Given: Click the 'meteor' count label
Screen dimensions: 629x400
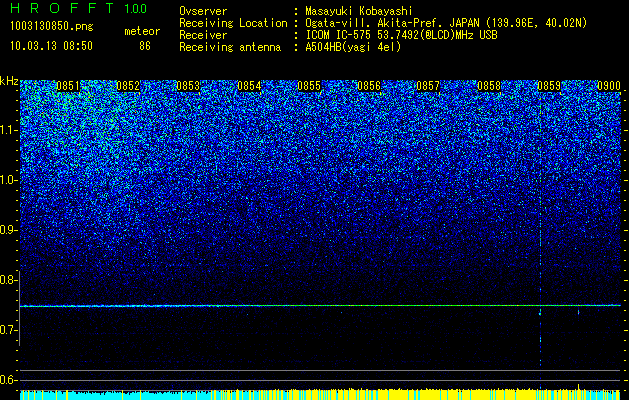Looking at the screenshot, I should (x=142, y=31).
